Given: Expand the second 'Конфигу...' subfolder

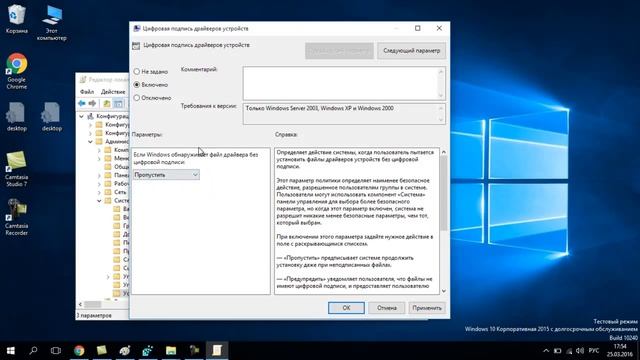Looking at the screenshot, I should click(90, 133).
